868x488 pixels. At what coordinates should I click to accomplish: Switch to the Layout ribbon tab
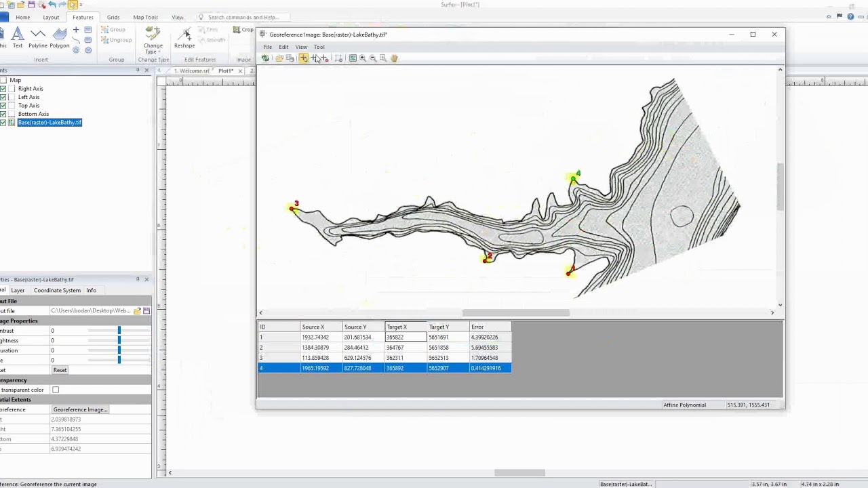point(51,17)
